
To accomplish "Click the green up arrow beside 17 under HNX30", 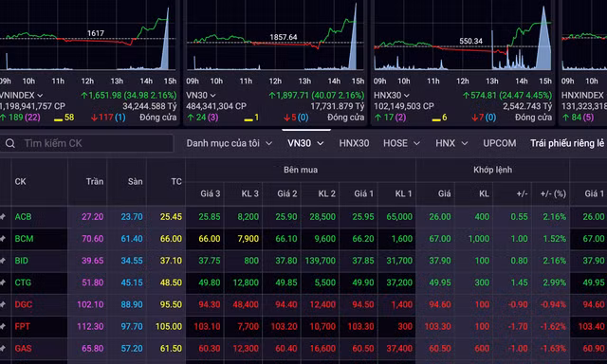I will [x=377, y=118].
